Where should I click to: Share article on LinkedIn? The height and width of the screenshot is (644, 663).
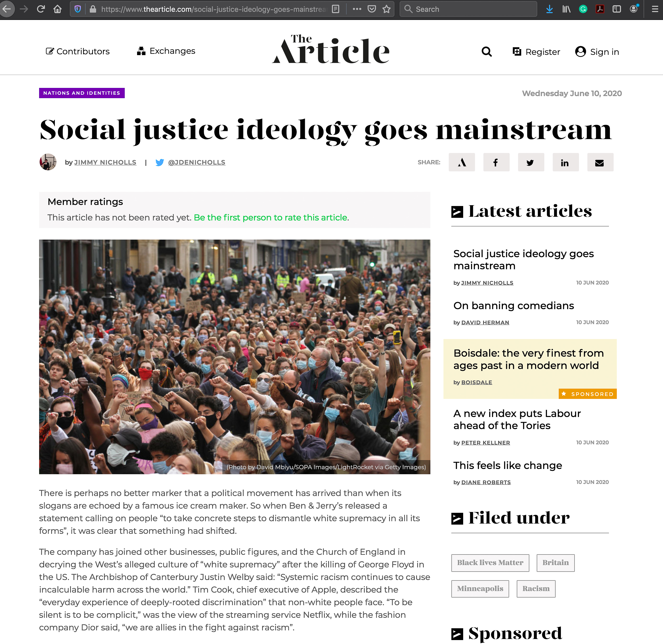[x=566, y=162]
